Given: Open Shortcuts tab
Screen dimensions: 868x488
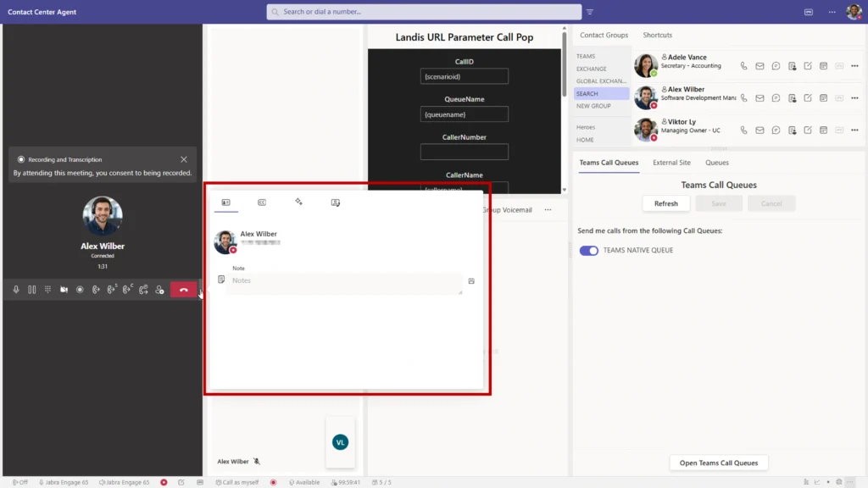Looking at the screenshot, I should [x=657, y=35].
